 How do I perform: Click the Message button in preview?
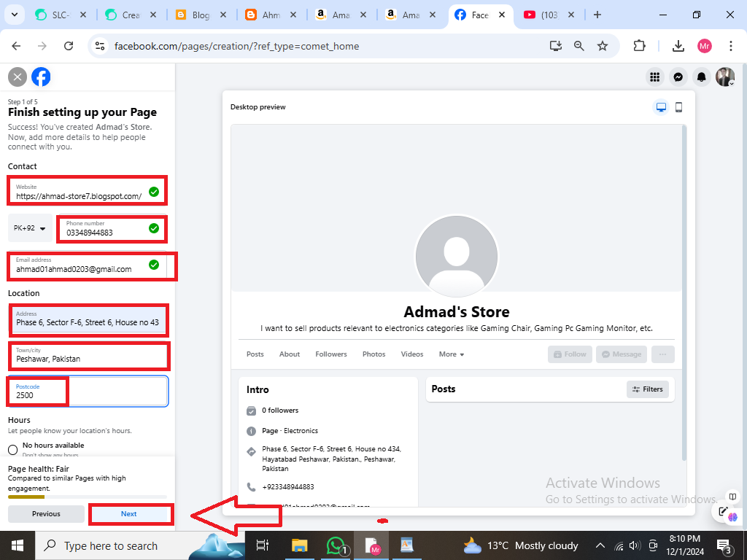point(622,354)
